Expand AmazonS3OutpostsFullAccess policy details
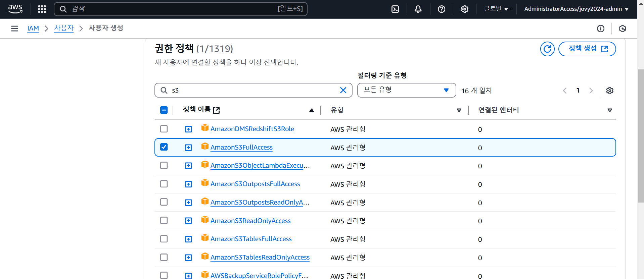644x279 pixels. click(x=188, y=184)
